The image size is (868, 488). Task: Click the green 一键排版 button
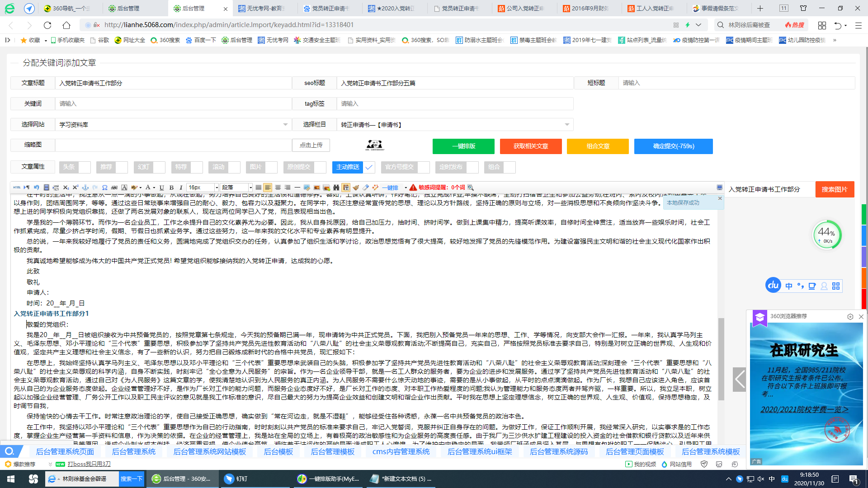(x=463, y=146)
